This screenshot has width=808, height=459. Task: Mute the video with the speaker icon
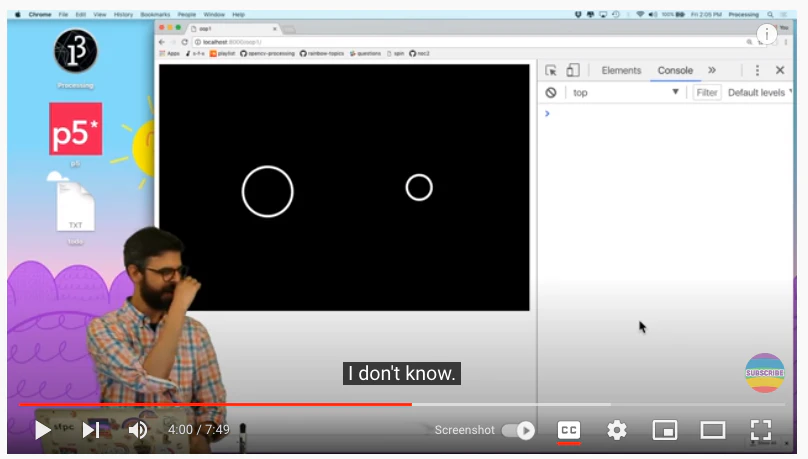point(138,430)
